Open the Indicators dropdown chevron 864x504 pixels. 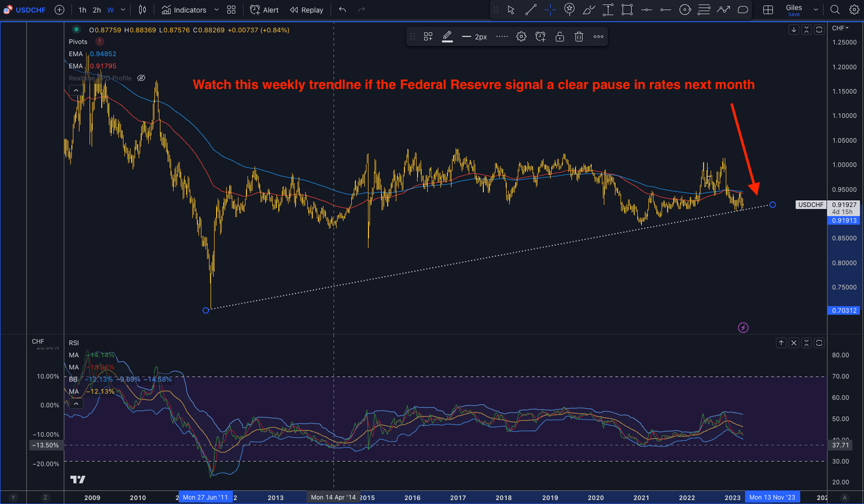pyautogui.click(x=216, y=10)
